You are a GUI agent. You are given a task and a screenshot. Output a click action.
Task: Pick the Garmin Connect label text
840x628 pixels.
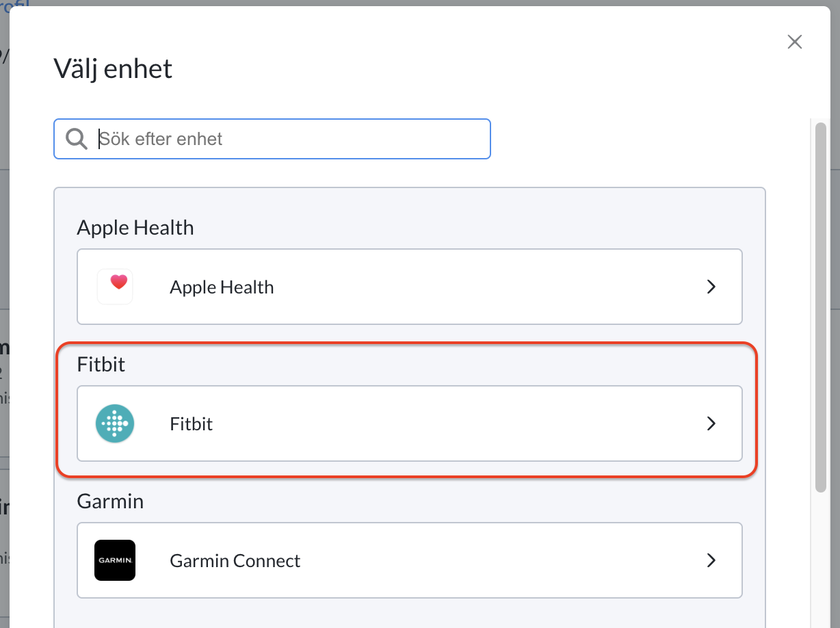tap(235, 561)
